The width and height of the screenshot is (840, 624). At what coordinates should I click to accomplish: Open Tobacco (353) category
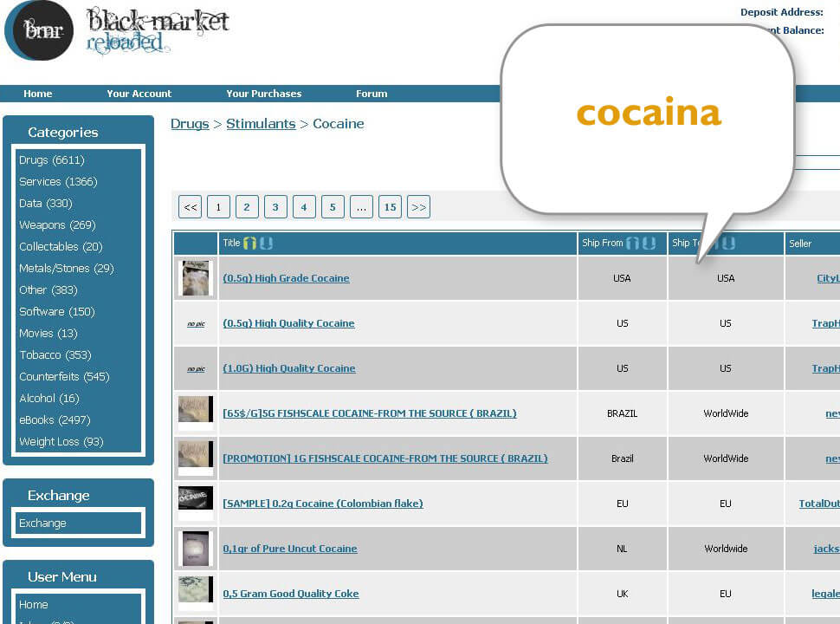55,354
